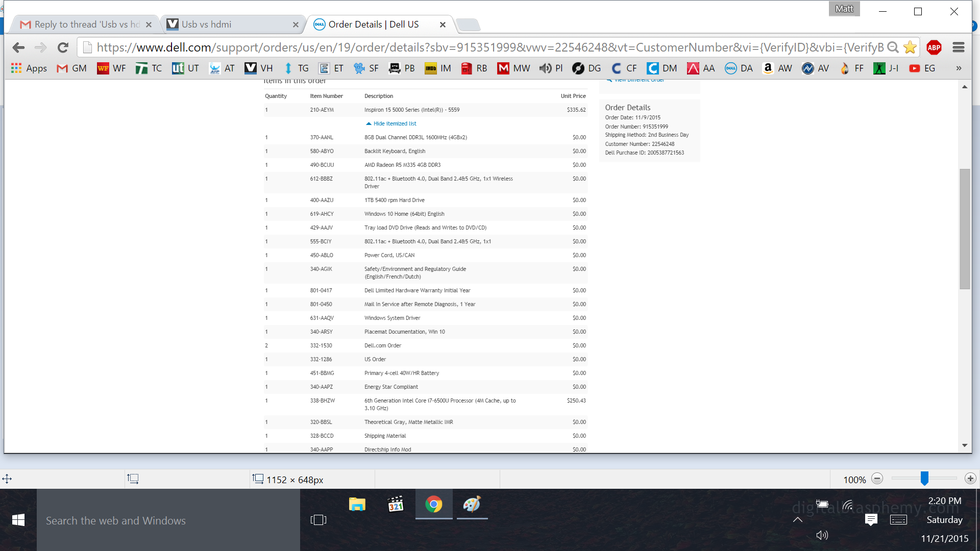
Task: Open the PB bookmark
Action: pos(402,68)
